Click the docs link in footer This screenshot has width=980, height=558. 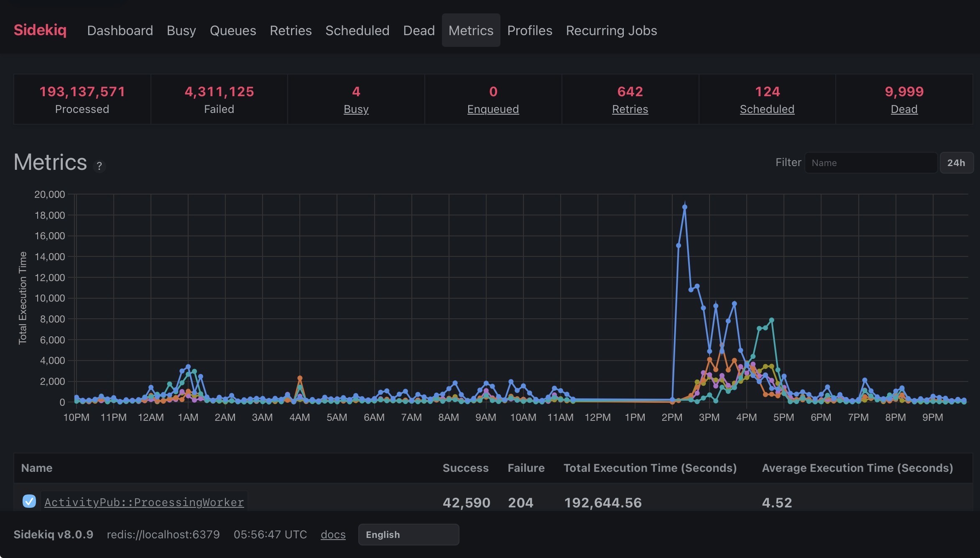[333, 535]
